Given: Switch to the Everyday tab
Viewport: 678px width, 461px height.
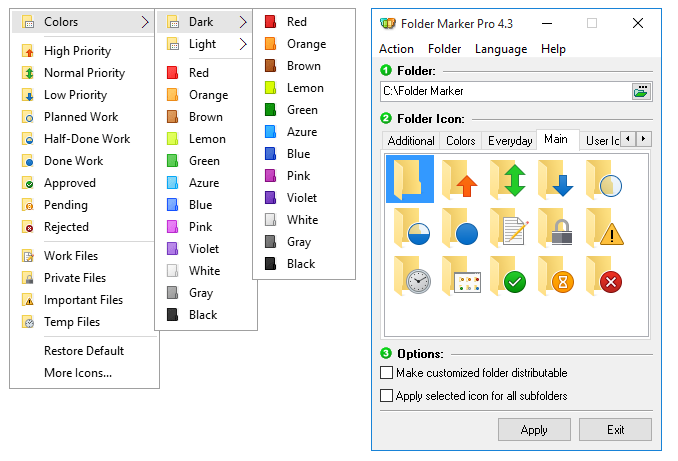Looking at the screenshot, I should 509,141.
